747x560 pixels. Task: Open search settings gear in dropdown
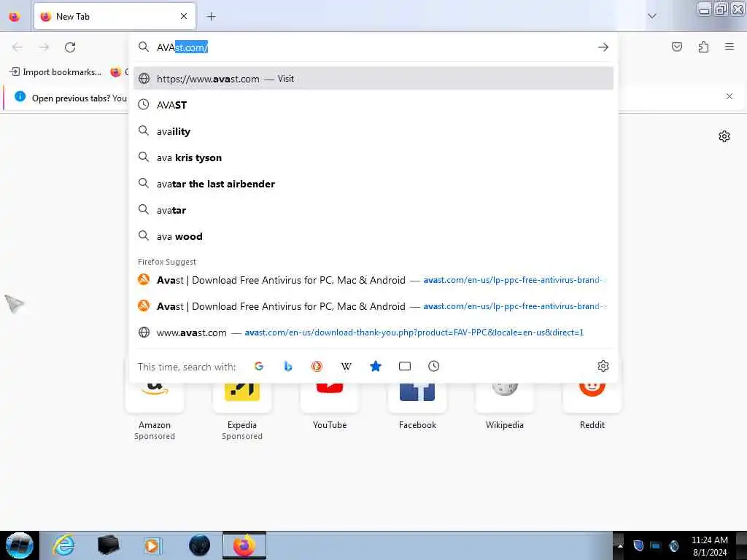603,366
